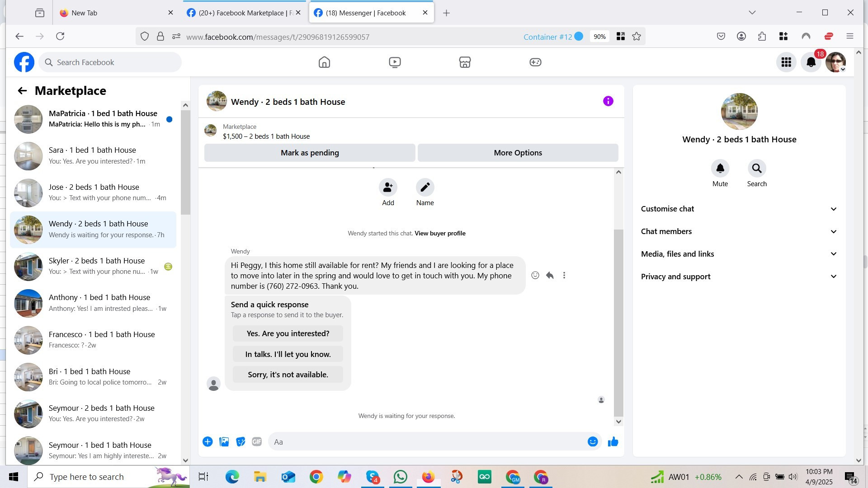This screenshot has height=488, width=868.
Task: Choose a GIF for the message
Action: pos(257,442)
